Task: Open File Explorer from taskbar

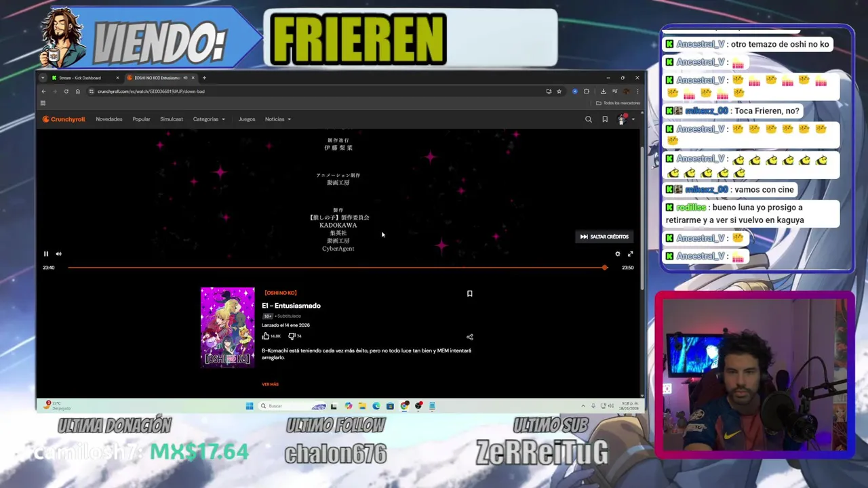Action: point(362,406)
